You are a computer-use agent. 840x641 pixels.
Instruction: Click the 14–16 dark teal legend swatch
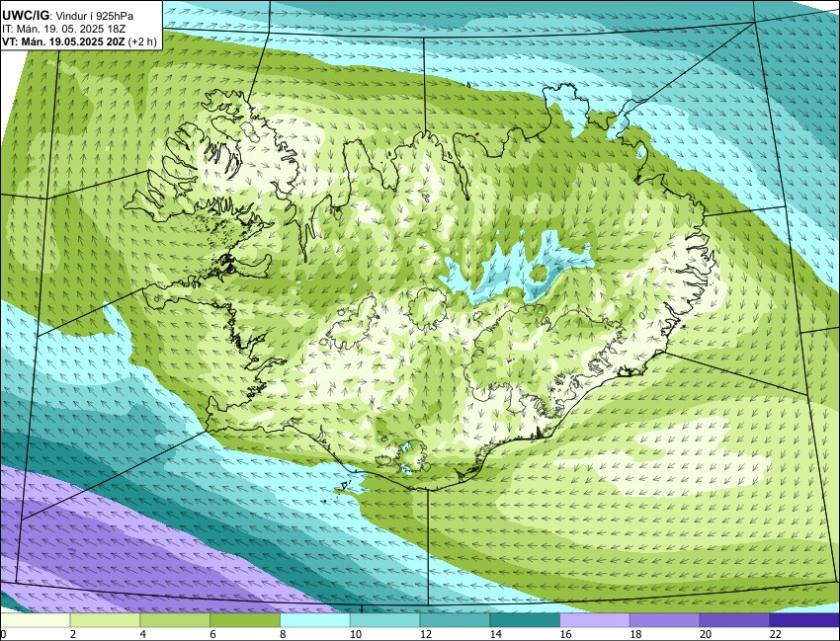(525, 620)
